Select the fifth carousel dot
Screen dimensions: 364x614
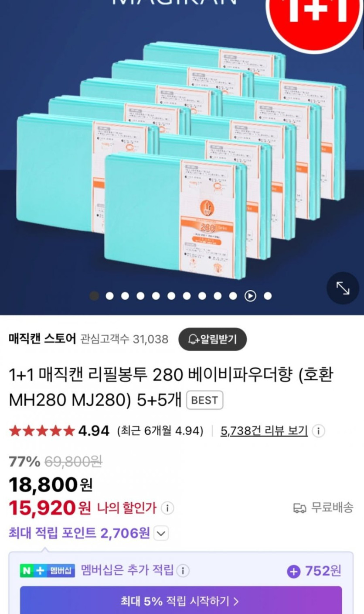point(156,296)
